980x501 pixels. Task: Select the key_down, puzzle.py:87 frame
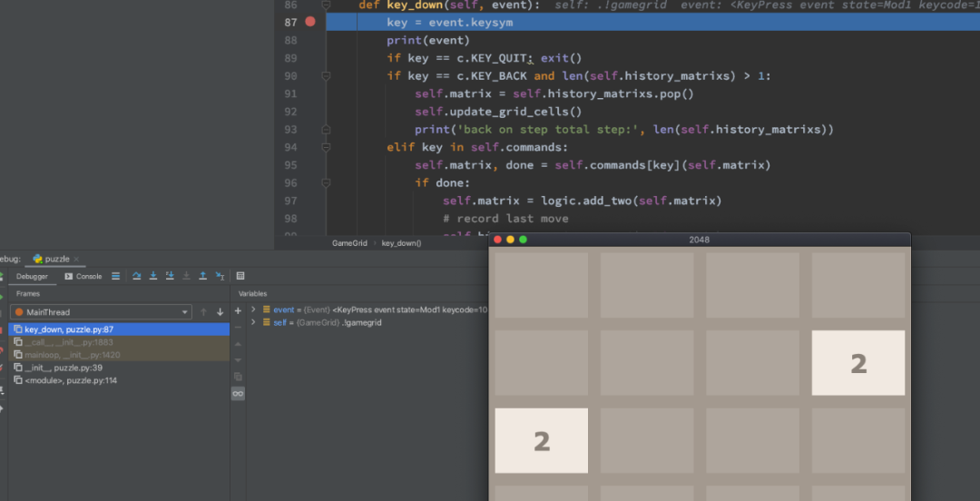(120, 329)
